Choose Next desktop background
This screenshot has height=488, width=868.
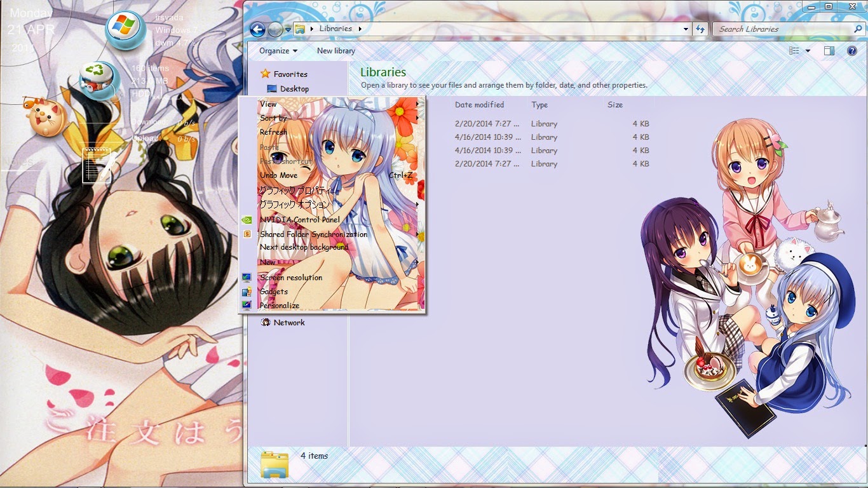coord(332,247)
